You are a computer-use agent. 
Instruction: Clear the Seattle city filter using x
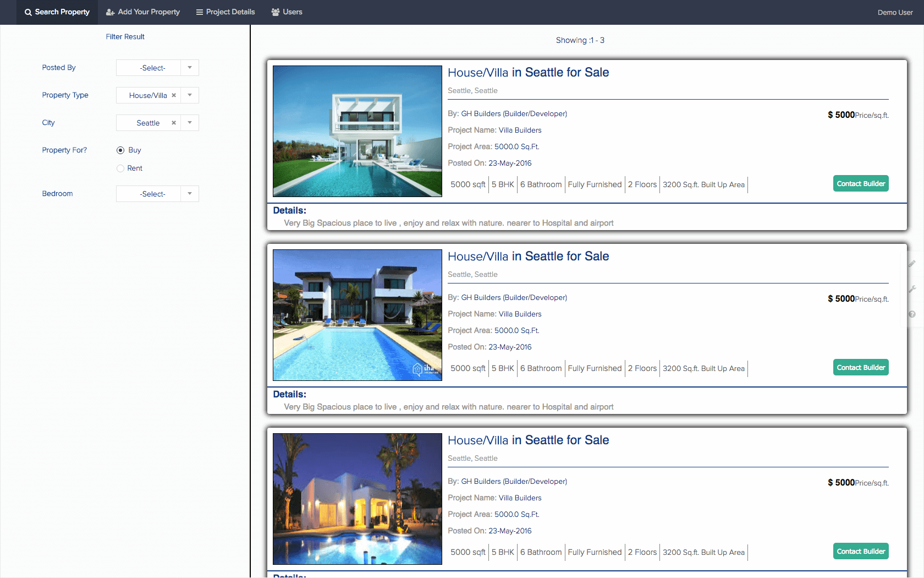[174, 123]
